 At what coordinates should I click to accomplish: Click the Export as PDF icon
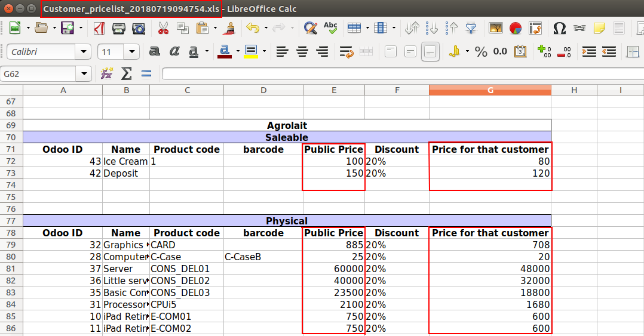point(99,28)
